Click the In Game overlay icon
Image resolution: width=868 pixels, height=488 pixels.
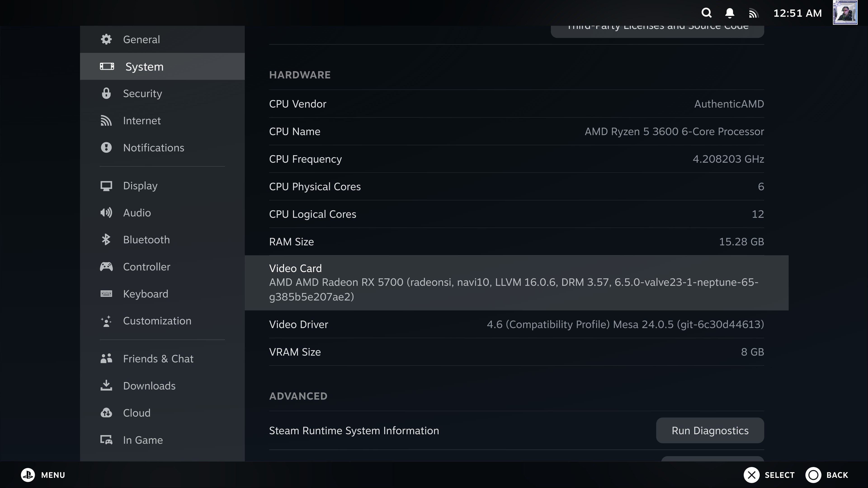tap(106, 440)
